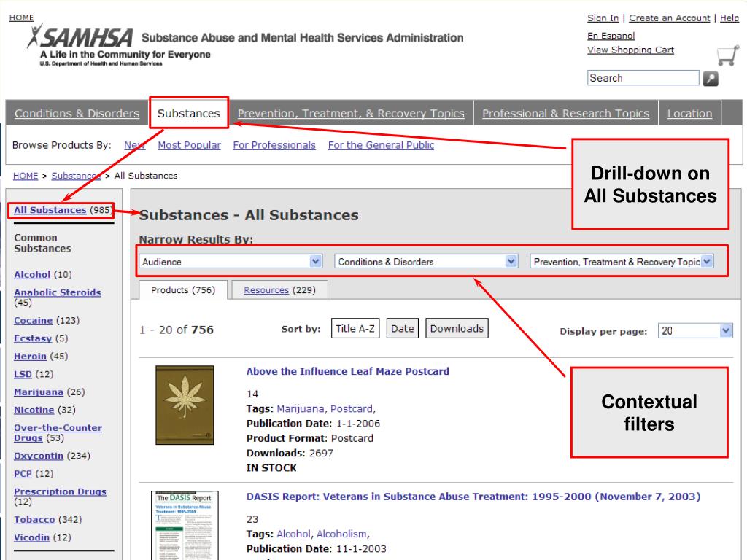Sort results by Downloads

point(457,329)
